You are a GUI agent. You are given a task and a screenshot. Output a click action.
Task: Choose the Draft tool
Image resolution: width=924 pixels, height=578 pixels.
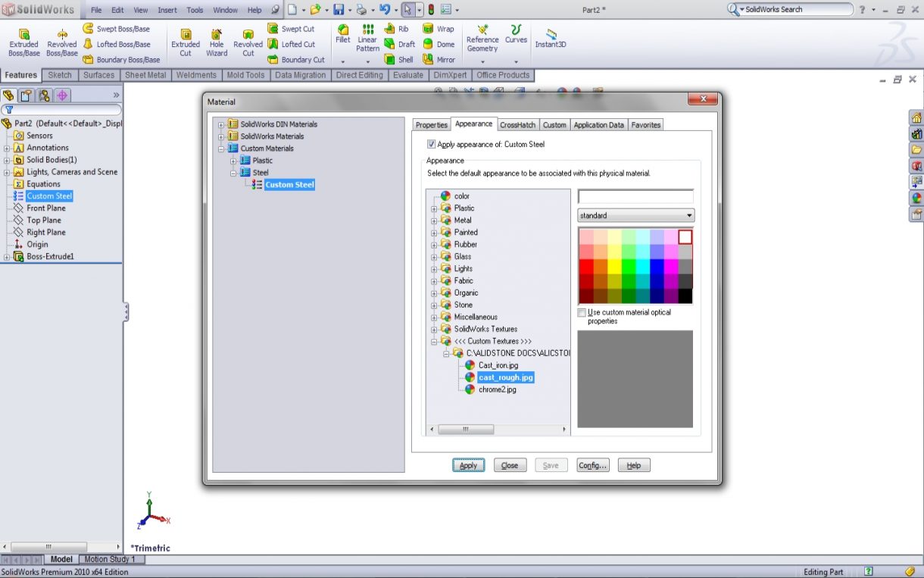399,44
